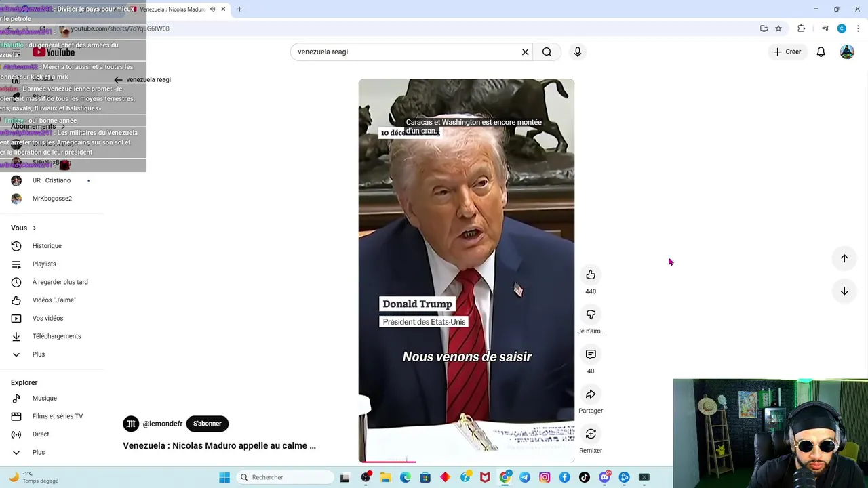Image resolution: width=868 pixels, height=488 pixels.
Task: Open a new browser tab with plus
Action: 239,9
